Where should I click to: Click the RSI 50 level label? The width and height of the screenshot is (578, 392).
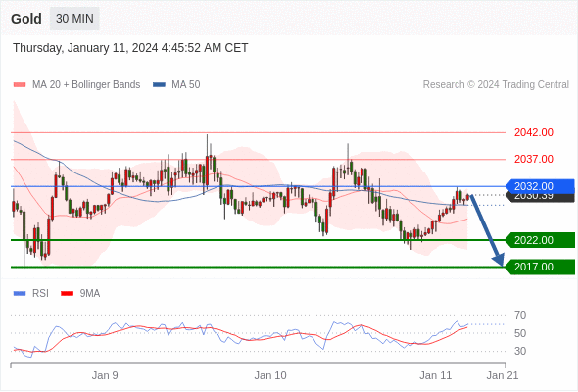pyautogui.click(x=520, y=333)
